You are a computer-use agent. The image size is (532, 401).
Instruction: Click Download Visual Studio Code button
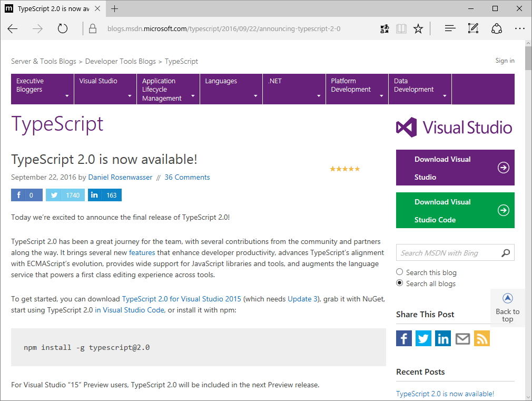pyautogui.click(x=455, y=211)
